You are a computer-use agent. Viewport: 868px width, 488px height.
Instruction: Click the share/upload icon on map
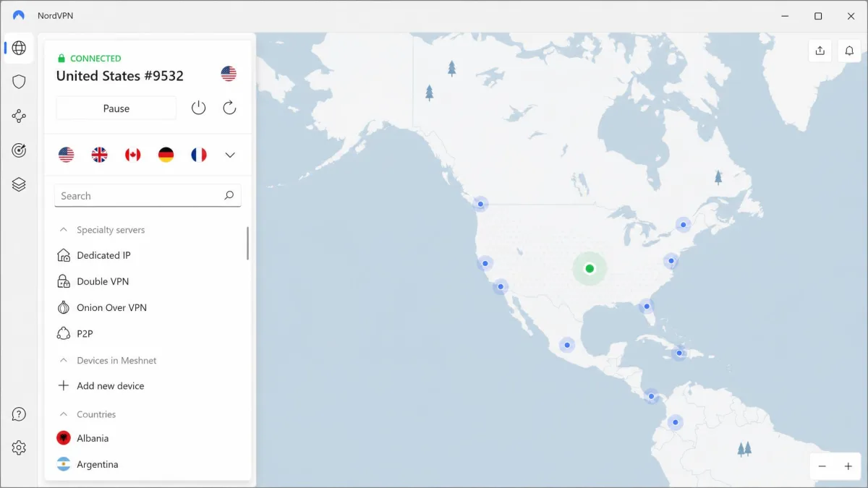pyautogui.click(x=820, y=51)
